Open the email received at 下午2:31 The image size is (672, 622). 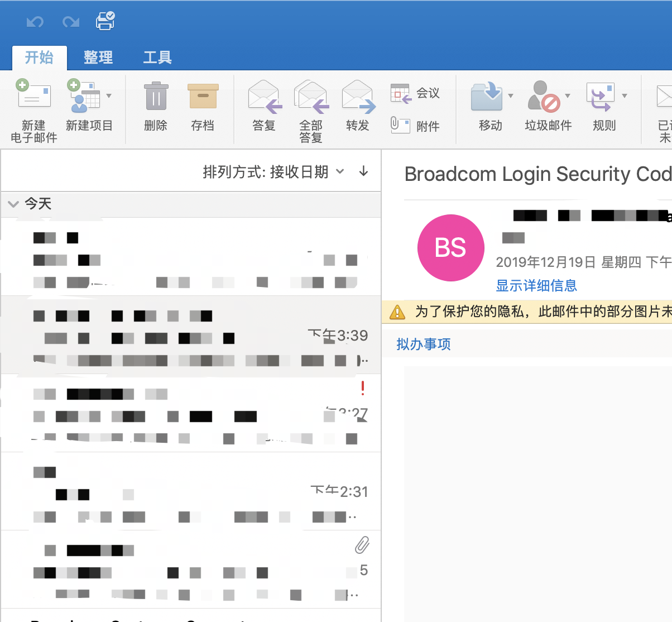pos(191,491)
